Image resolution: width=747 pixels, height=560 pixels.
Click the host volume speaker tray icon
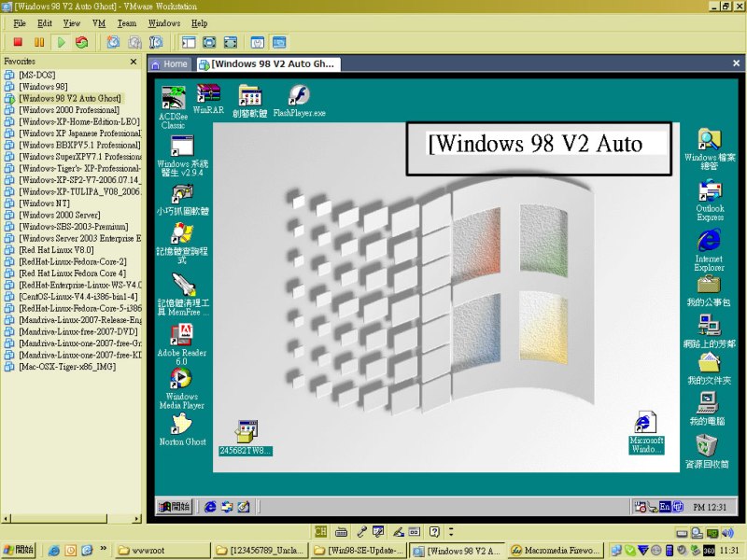pyautogui.click(x=728, y=533)
